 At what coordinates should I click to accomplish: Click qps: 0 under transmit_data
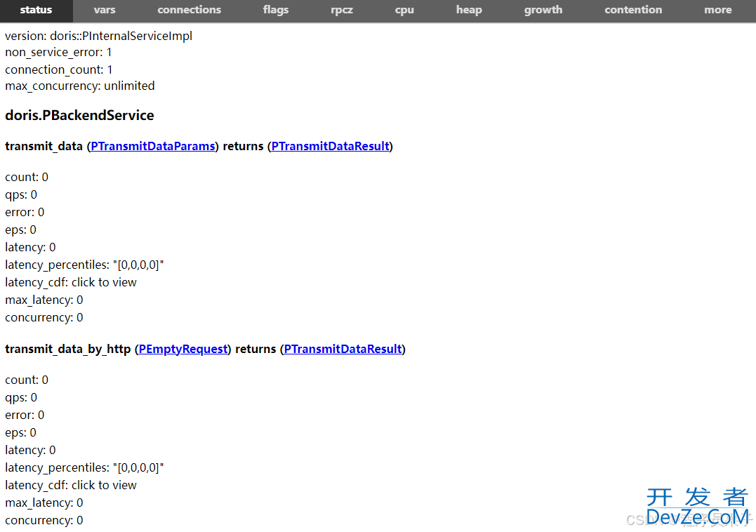21,195
